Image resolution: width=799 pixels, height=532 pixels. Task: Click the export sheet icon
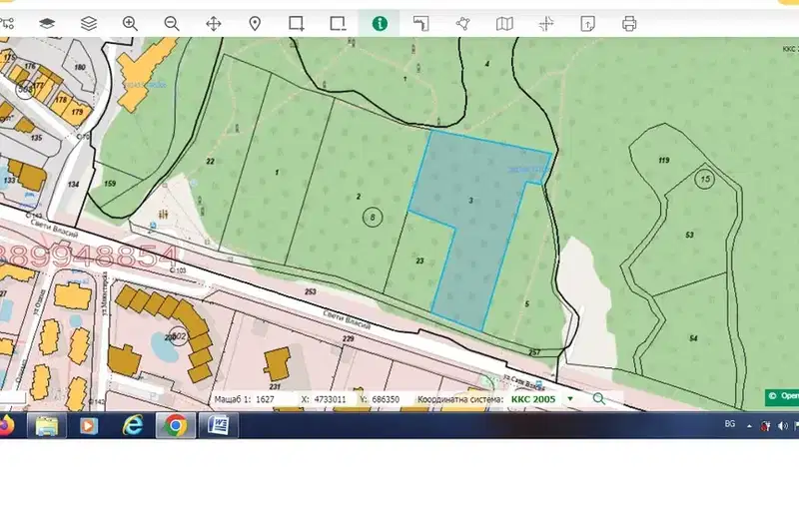[x=587, y=23]
